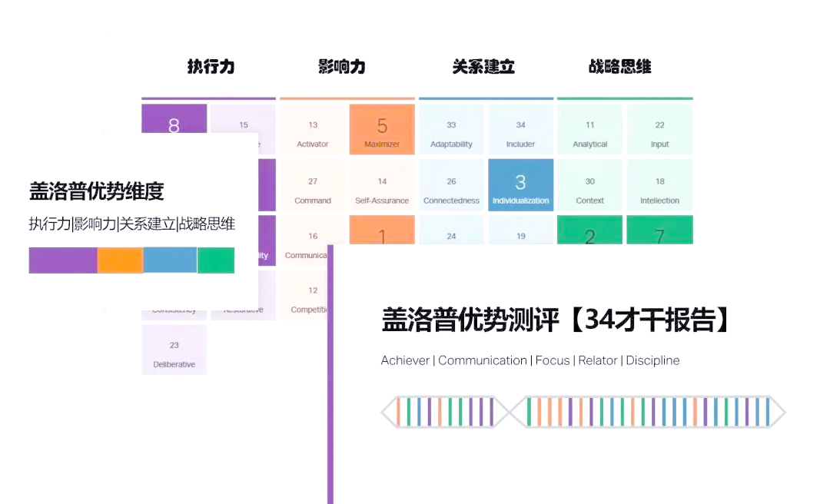830x504 pixels.
Task: Select the 33 Adaptability tile
Action: [451, 129]
